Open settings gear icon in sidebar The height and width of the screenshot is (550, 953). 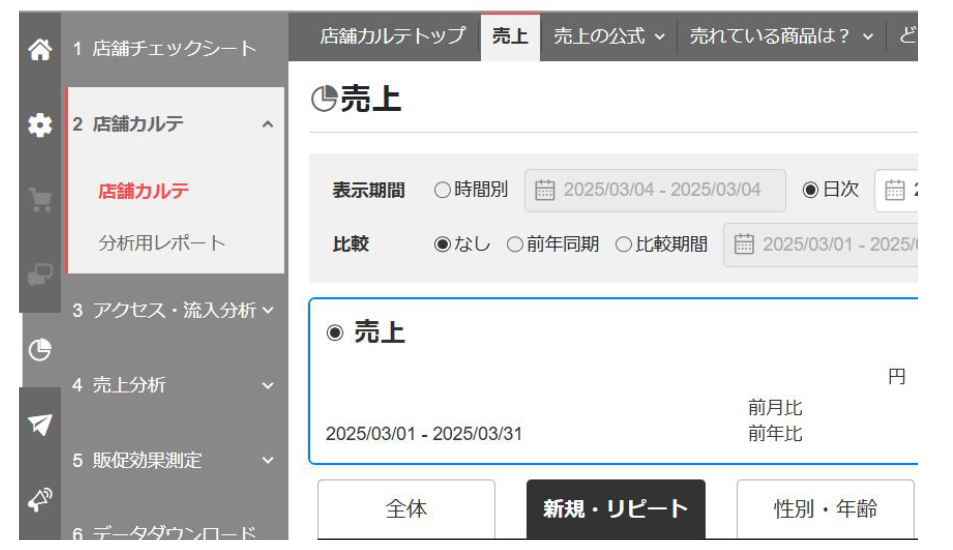(39, 126)
